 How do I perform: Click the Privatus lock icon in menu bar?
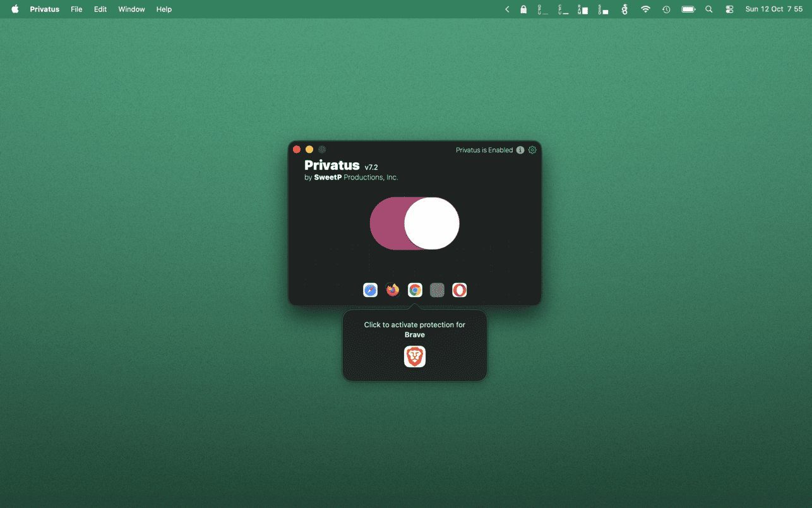(x=523, y=9)
